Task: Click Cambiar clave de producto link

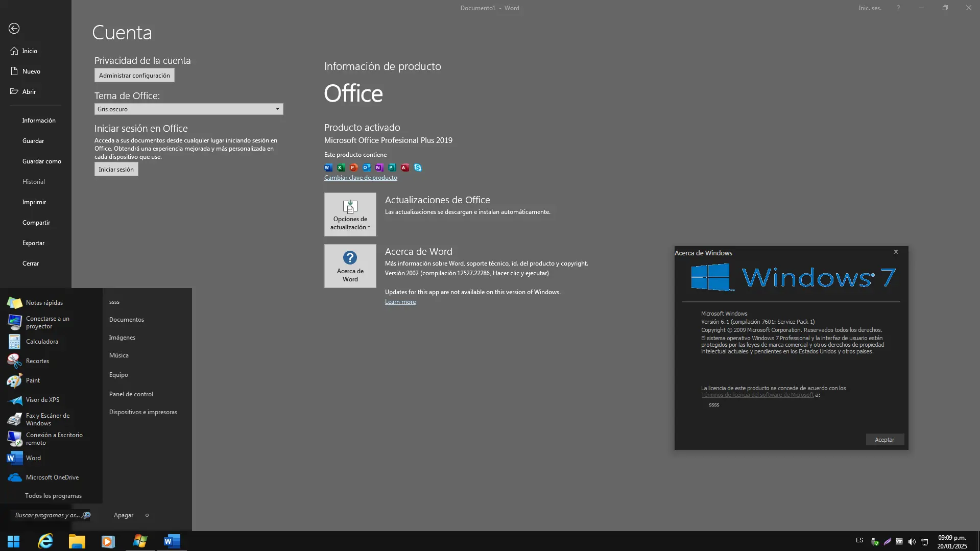Action: click(x=361, y=177)
